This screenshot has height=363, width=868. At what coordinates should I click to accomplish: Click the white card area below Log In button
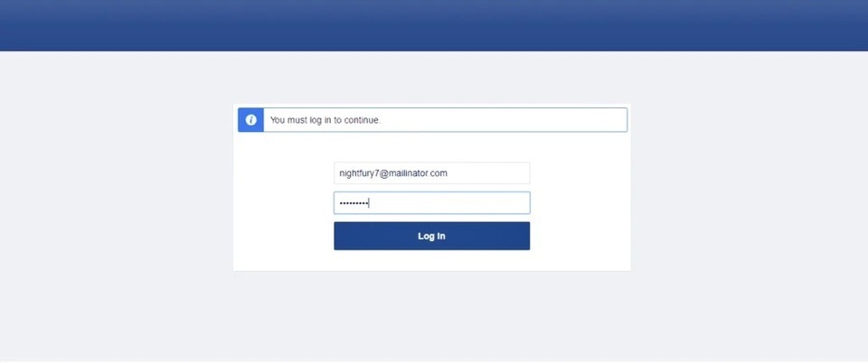click(432, 260)
